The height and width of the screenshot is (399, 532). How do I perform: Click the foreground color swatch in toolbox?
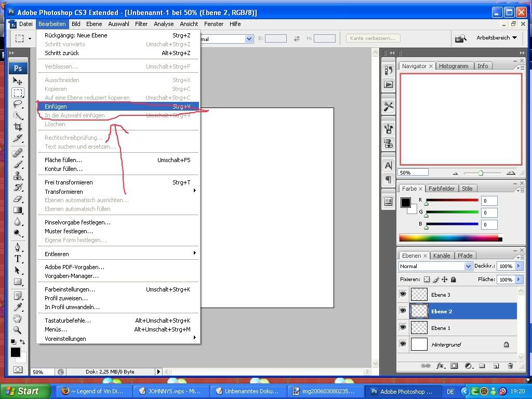coord(15,352)
